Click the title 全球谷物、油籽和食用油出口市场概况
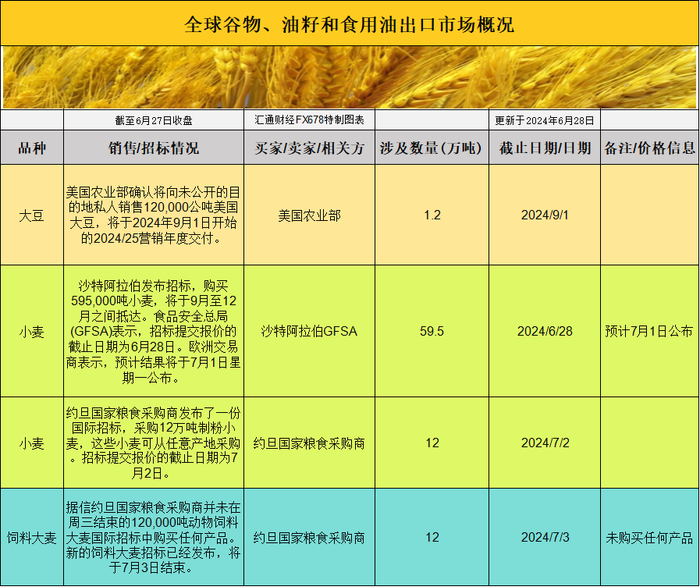This screenshot has height=587, width=700. (x=349, y=24)
